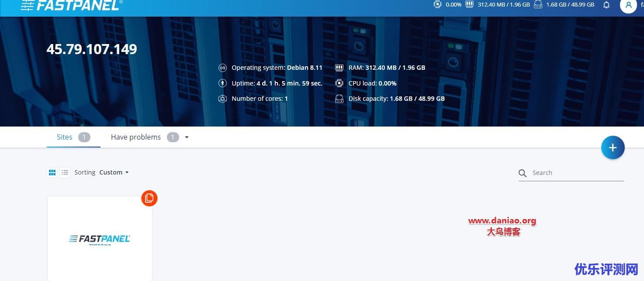Click the blue plus add button
Viewport: 644px width, 281px height.
pyautogui.click(x=613, y=147)
